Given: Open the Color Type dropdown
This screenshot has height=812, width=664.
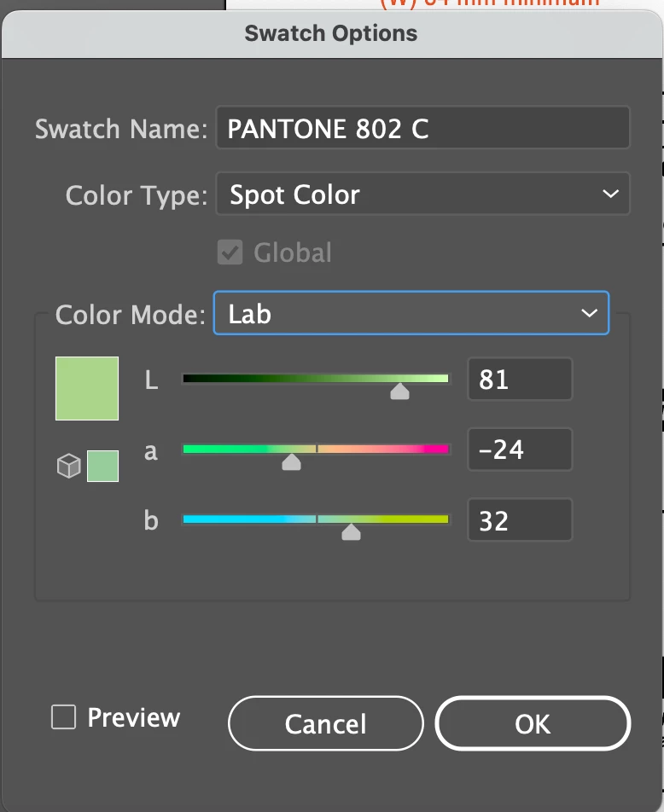Looking at the screenshot, I should click(x=422, y=194).
